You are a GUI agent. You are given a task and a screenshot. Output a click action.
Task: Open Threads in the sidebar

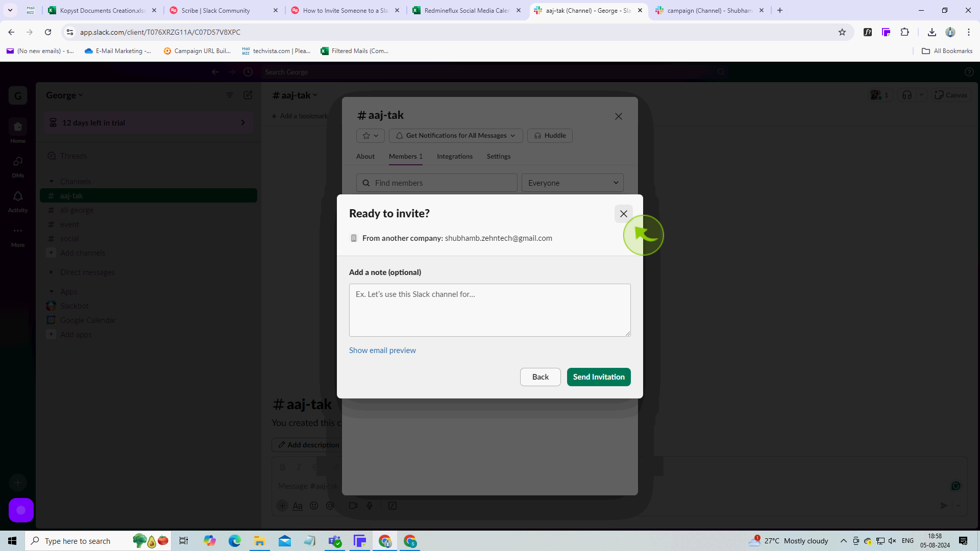(73, 156)
